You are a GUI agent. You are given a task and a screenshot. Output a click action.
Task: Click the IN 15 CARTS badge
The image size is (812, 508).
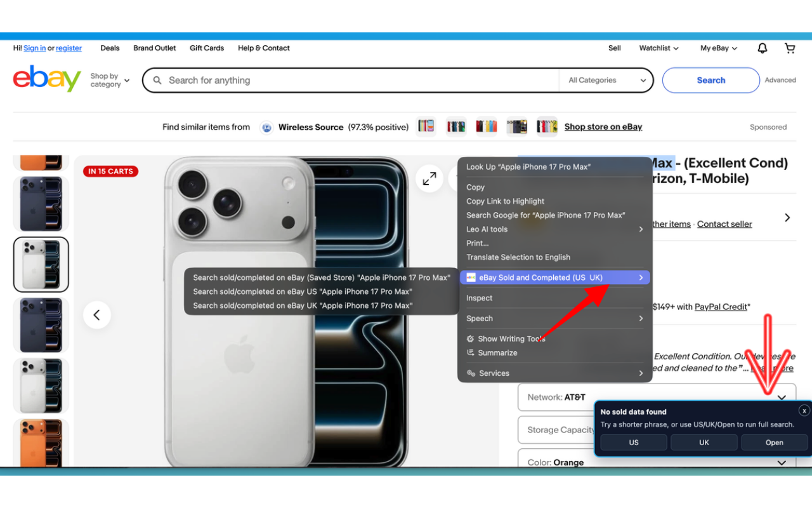point(111,171)
